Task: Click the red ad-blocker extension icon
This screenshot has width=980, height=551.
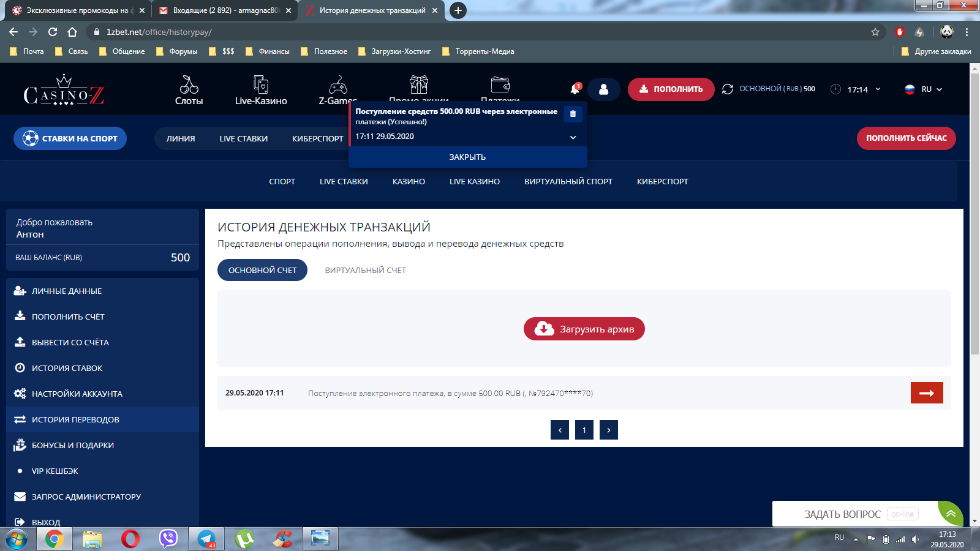Action: pos(900,32)
